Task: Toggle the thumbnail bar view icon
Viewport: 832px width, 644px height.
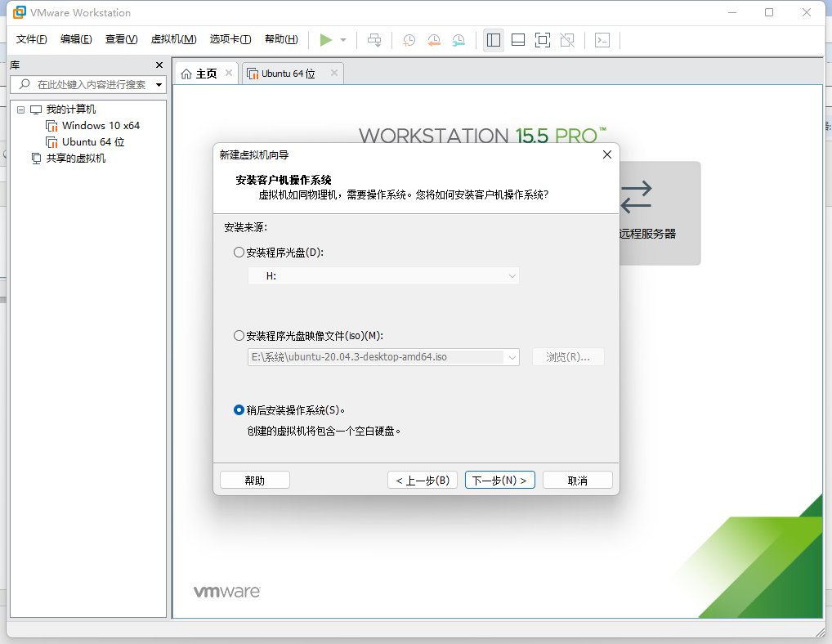Action: (x=518, y=40)
